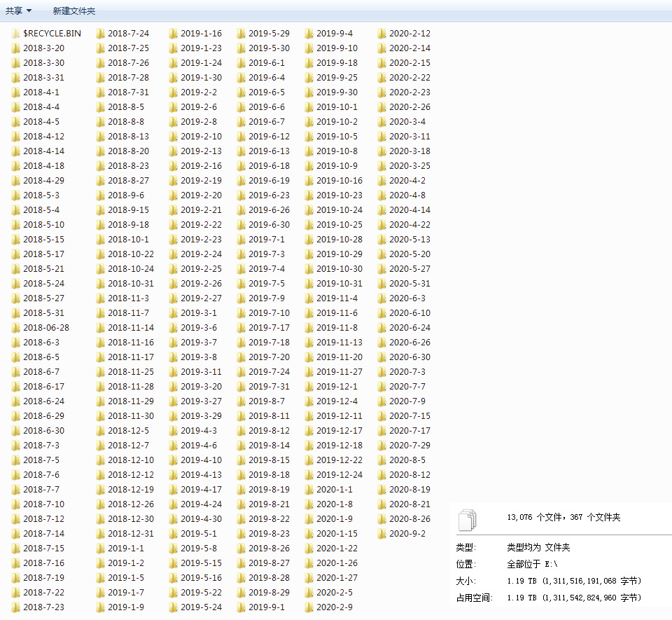Select folder named 2018-12-31
The height and width of the screenshot is (620, 672).
click(131, 534)
